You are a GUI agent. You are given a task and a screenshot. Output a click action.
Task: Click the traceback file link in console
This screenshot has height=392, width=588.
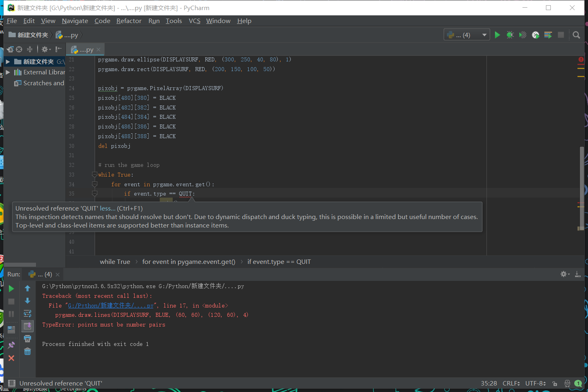(110, 306)
